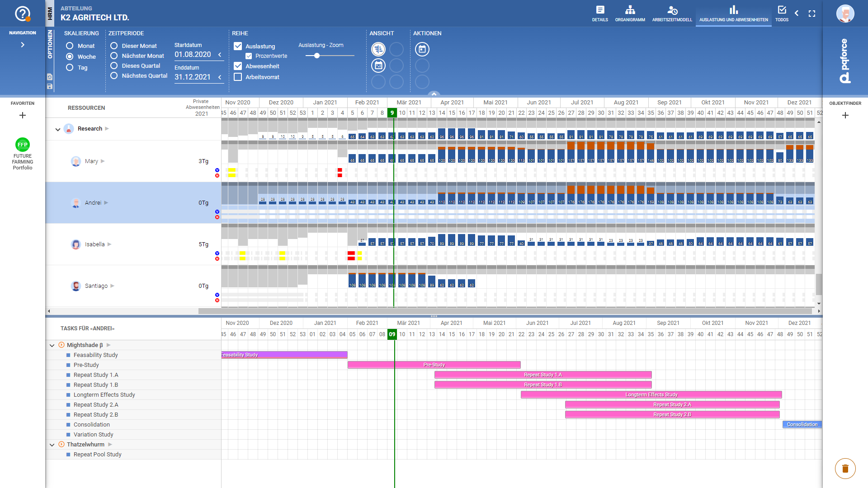This screenshot has height=488, width=868.
Task: Select the Dieses Quartal time period
Action: [114, 66]
